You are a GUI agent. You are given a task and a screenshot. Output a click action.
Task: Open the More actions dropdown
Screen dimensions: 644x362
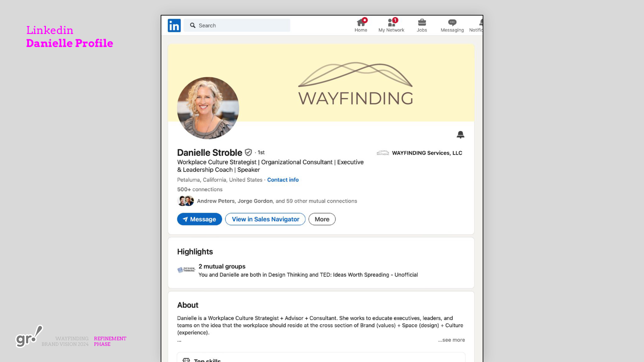[x=322, y=219]
